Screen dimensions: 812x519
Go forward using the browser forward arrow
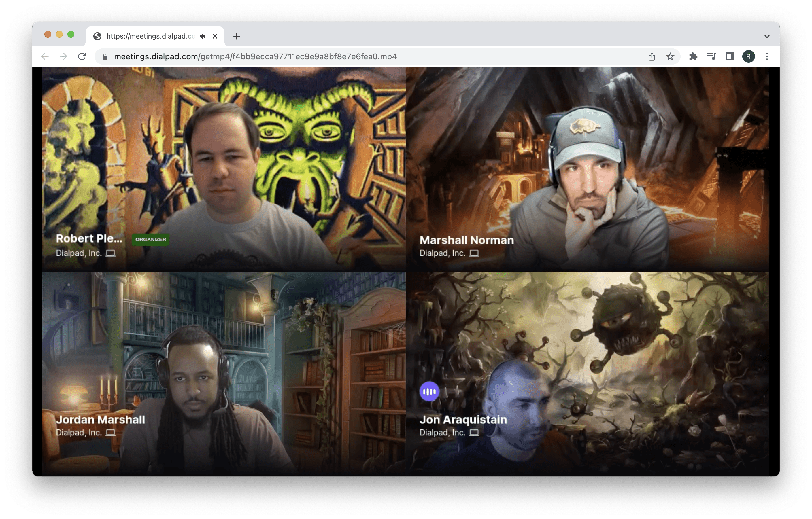(63, 57)
